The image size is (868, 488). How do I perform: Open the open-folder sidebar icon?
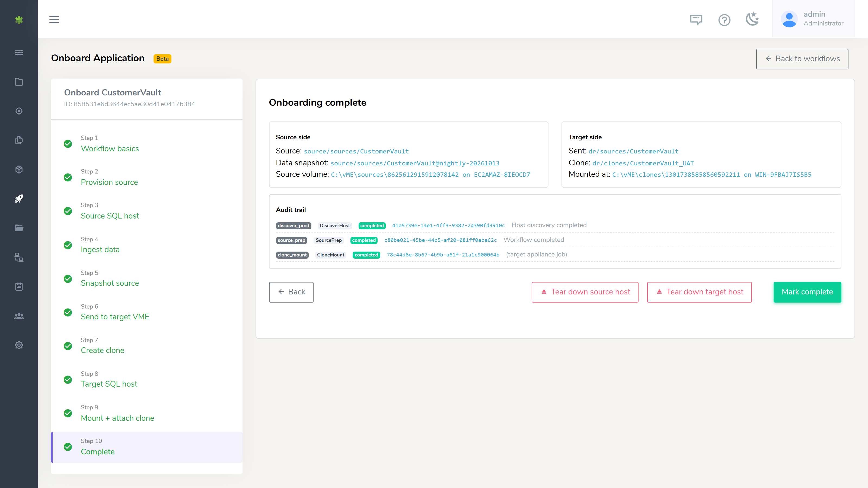coord(19,228)
